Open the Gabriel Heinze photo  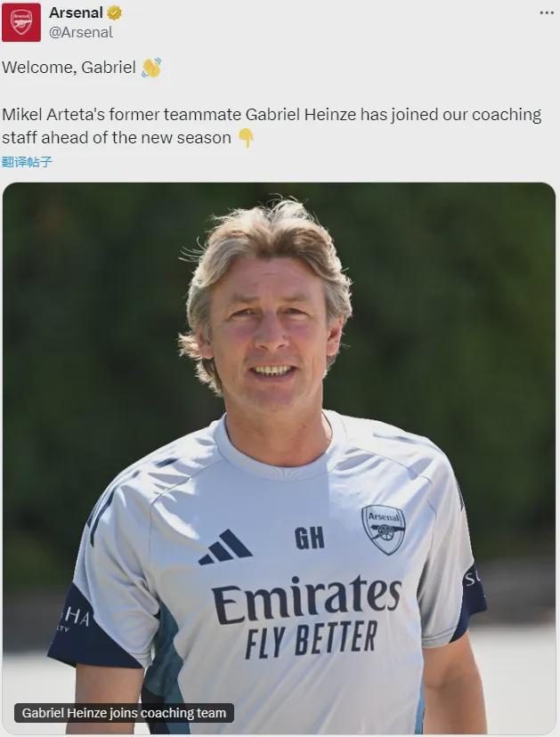point(279,458)
